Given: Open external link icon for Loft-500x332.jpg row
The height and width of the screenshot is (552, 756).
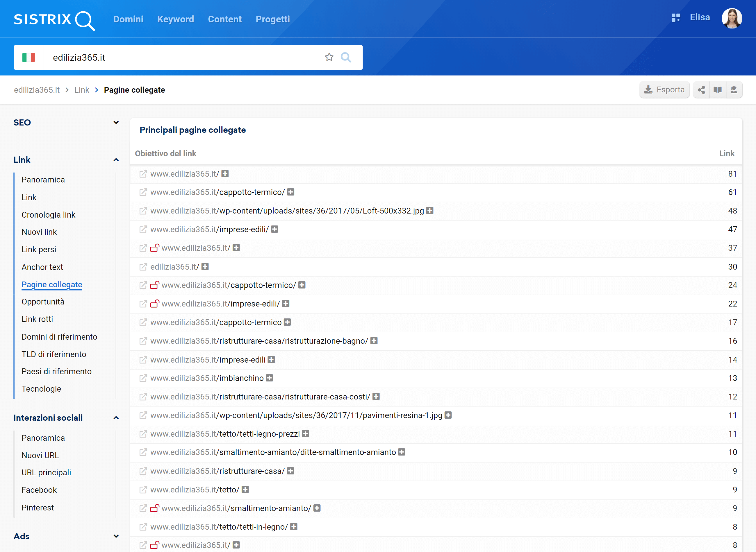Looking at the screenshot, I should coord(143,211).
